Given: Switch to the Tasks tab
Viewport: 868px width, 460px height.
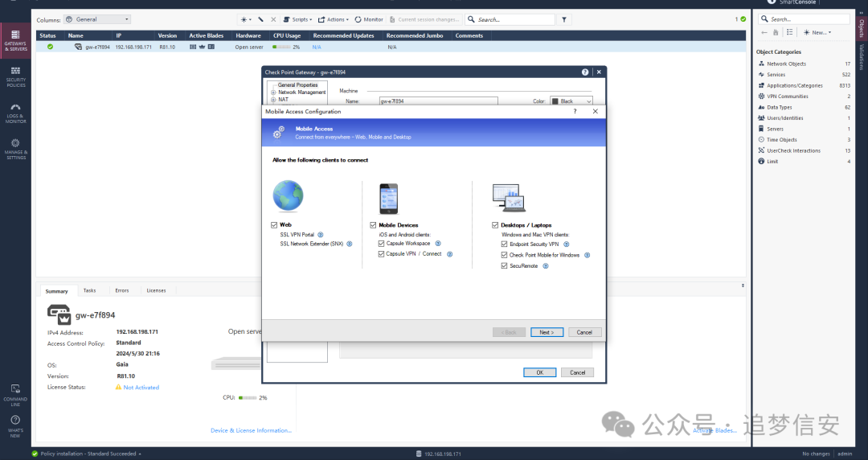Looking at the screenshot, I should 90,290.
